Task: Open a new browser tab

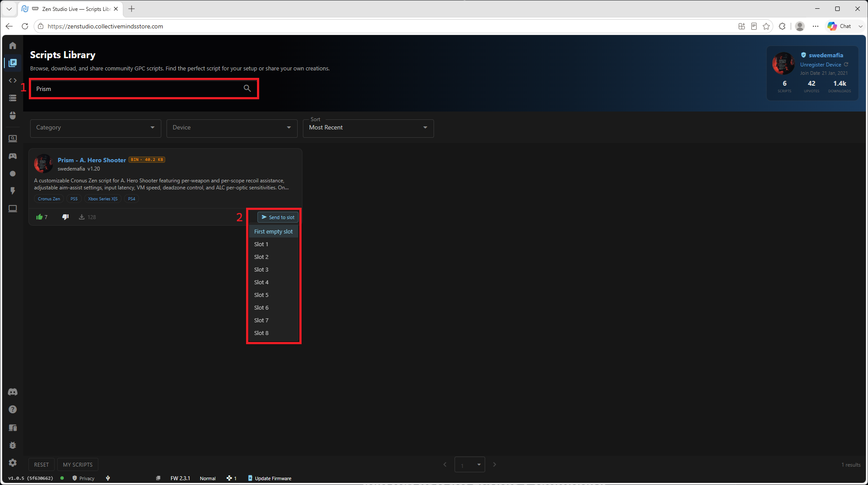Action: pos(132,9)
